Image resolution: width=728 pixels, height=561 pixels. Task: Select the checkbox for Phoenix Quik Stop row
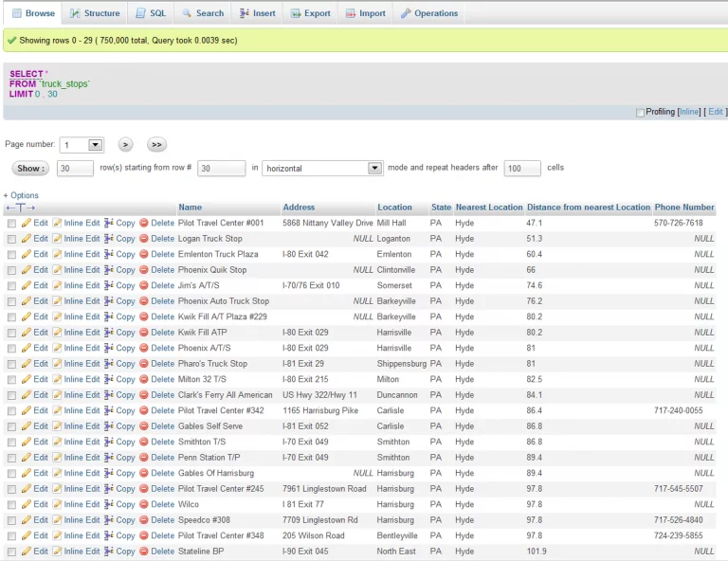pos(11,270)
